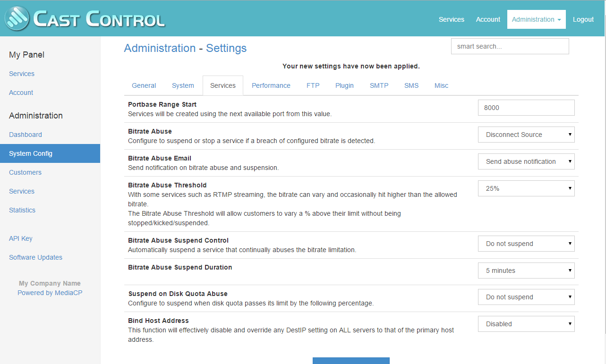Click the Bitrate Abuse Threshold label
This screenshot has height=364, width=606.
click(x=167, y=185)
